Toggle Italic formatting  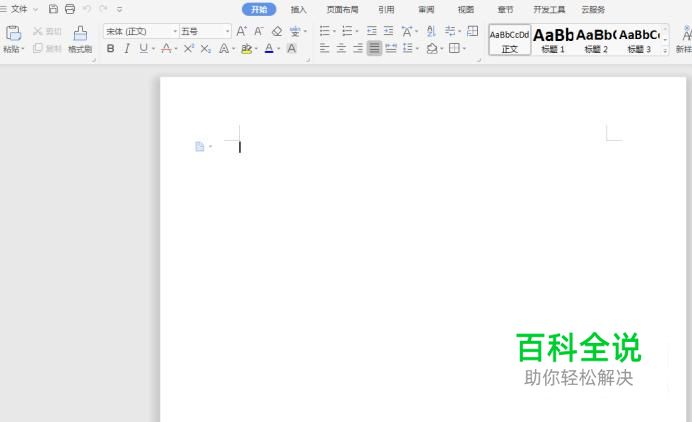[x=126, y=48]
